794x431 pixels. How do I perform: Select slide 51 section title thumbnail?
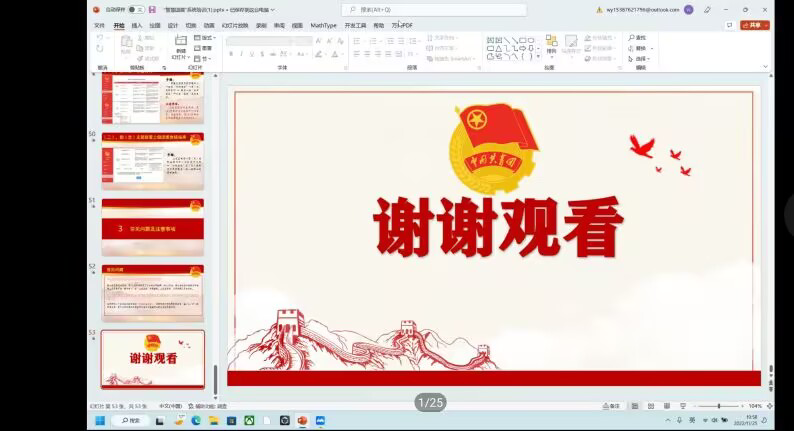(153, 227)
